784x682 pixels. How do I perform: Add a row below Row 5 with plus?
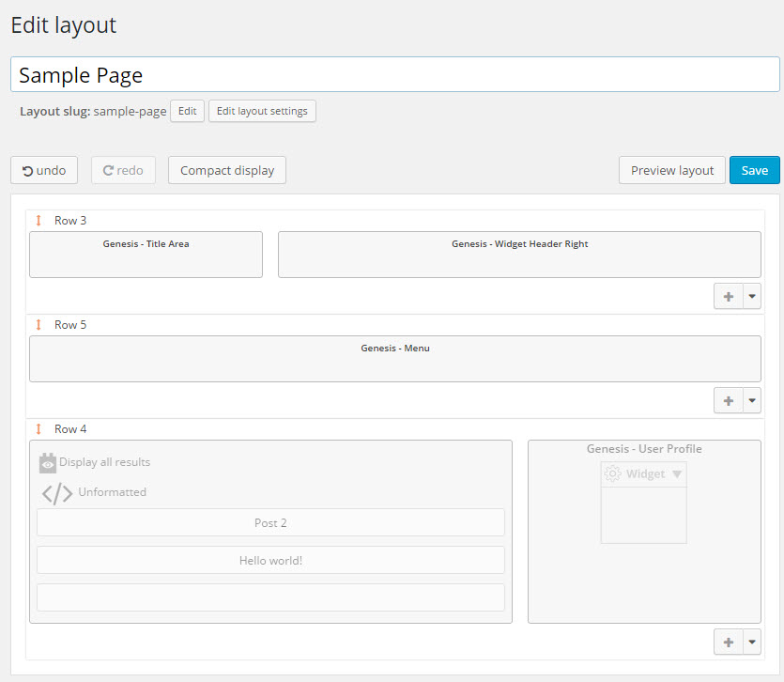pyautogui.click(x=729, y=400)
